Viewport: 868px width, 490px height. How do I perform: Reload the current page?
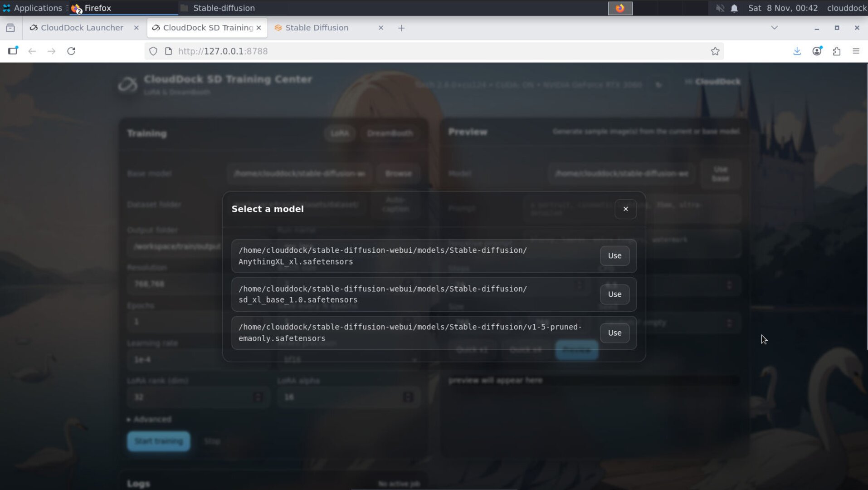click(72, 51)
